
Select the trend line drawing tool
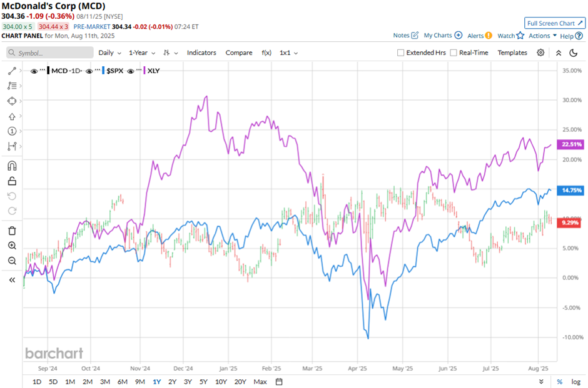tap(12, 71)
